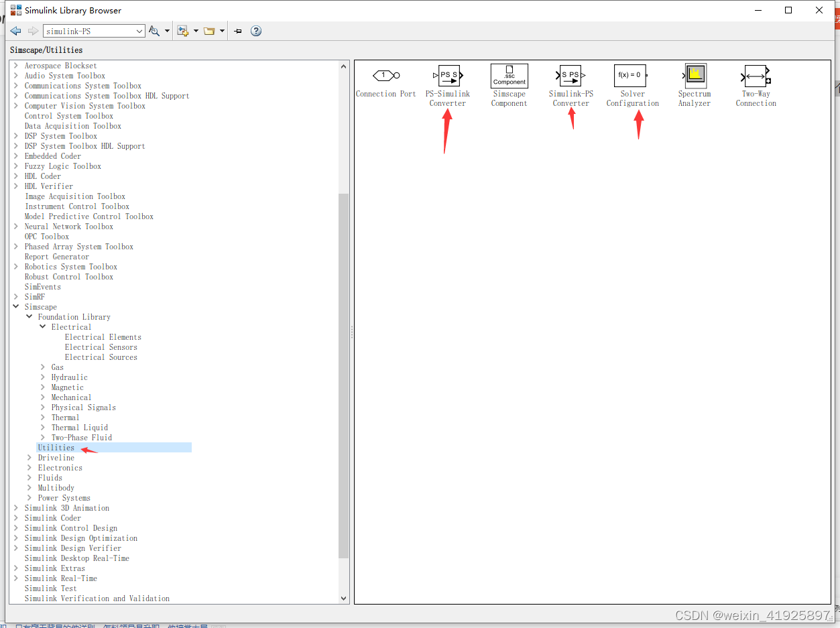840x628 pixels.
Task: Click inside the simulink-PS search field
Action: (88, 31)
